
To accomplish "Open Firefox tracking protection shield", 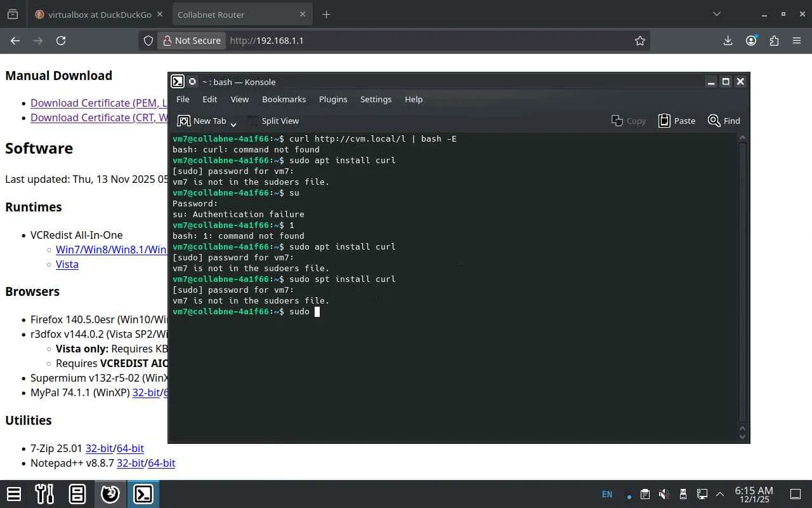I will pyautogui.click(x=148, y=41).
